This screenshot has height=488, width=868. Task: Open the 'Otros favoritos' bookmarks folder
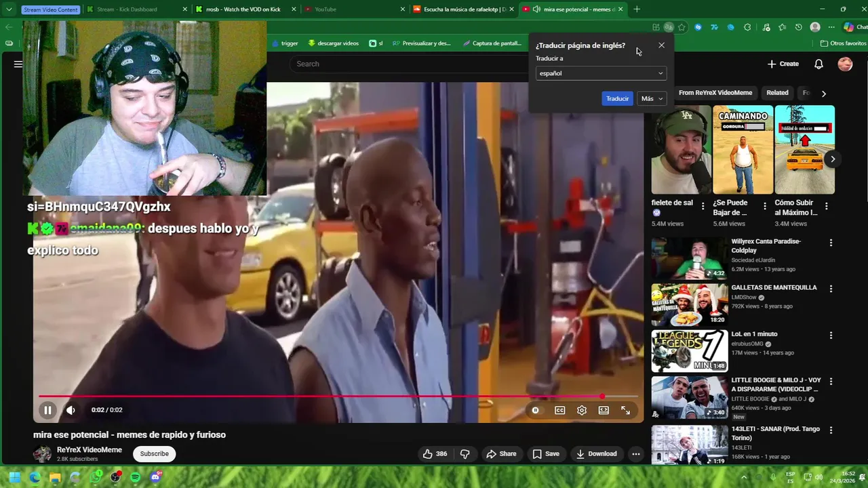[x=843, y=43]
